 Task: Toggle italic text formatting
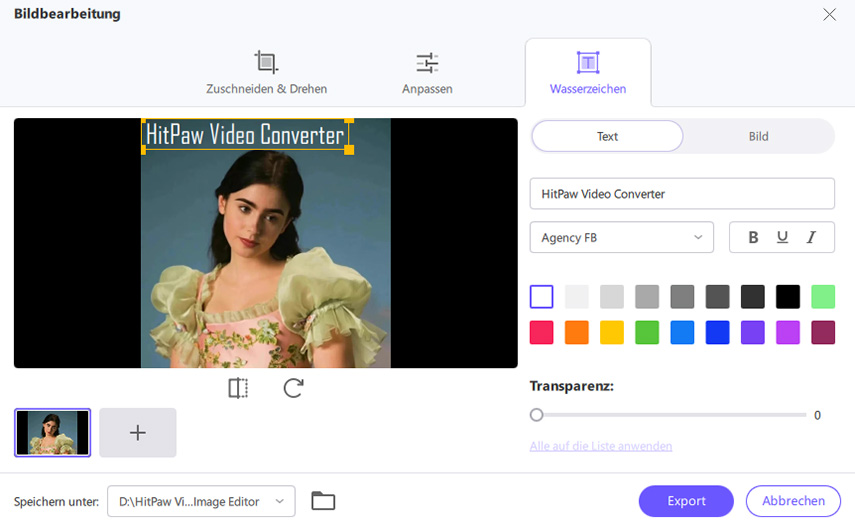tap(811, 237)
